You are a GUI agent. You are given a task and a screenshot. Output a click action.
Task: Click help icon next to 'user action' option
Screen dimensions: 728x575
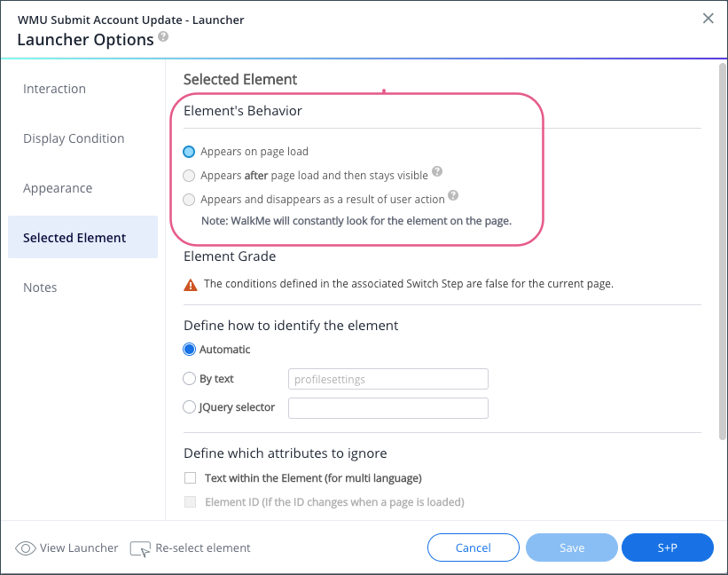[453, 196]
